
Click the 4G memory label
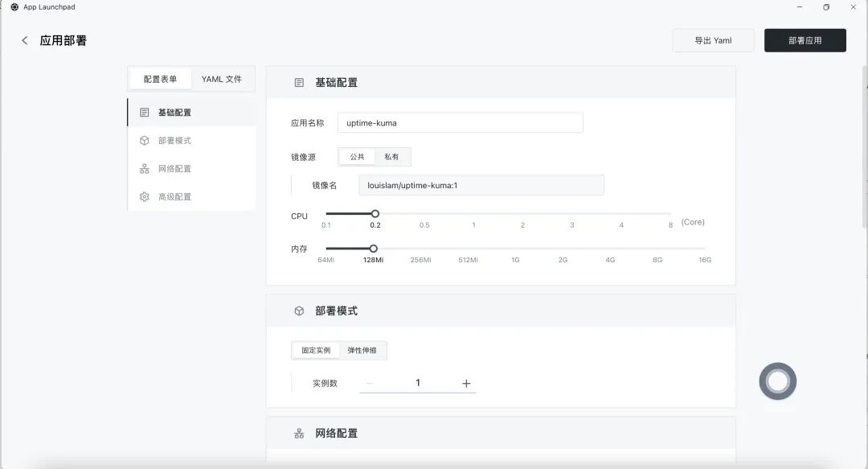[610, 260]
